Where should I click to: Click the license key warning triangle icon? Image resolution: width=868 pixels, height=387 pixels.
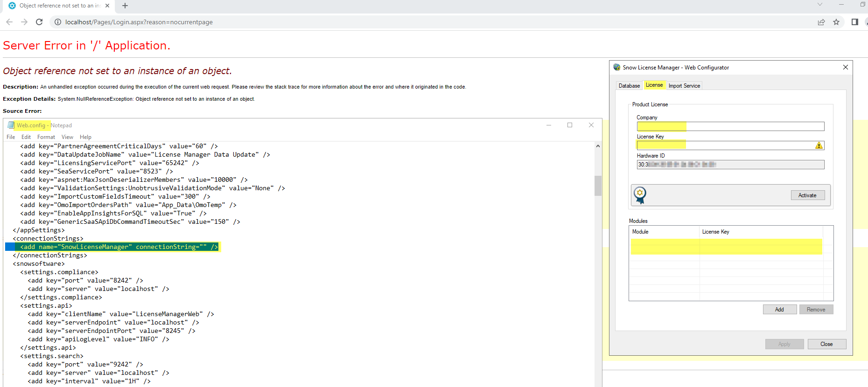pyautogui.click(x=819, y=145)
